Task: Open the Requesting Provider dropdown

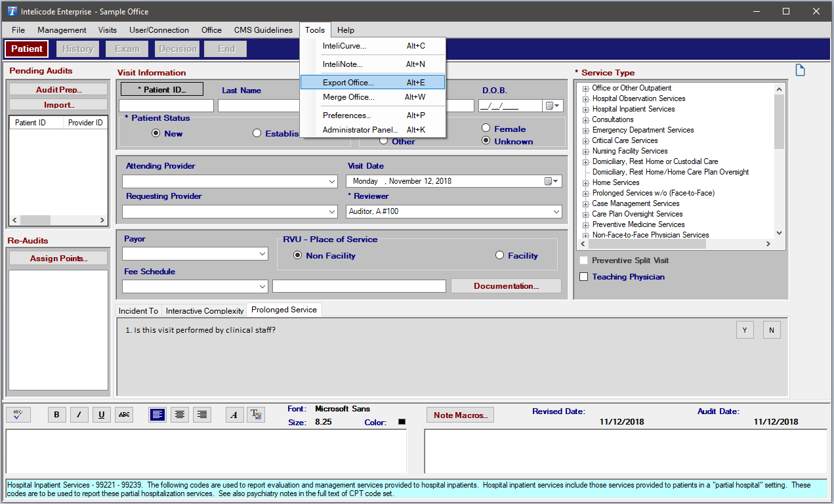Action: pyautogui.click(x=331, y=212)
